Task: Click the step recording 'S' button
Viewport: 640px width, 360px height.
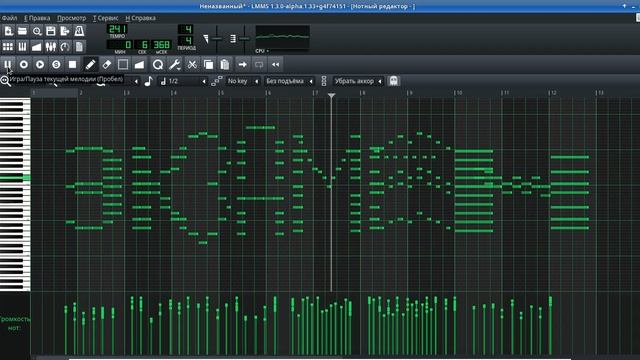Action: pos(56,64)
